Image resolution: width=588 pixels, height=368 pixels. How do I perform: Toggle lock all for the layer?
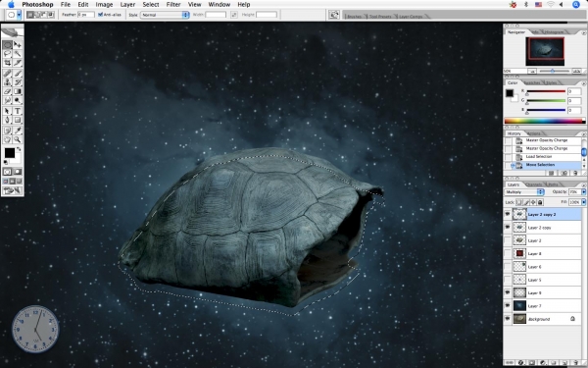tap(540, 202)
